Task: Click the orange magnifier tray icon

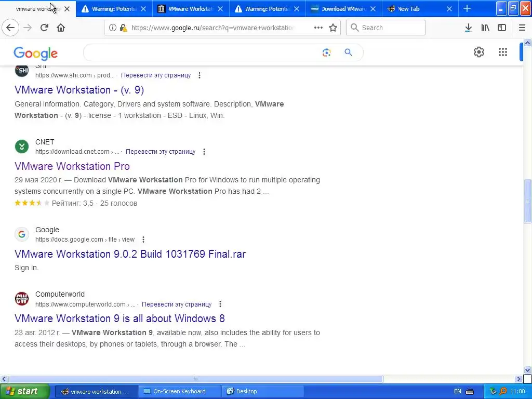Action: click(x=503, y=392)
